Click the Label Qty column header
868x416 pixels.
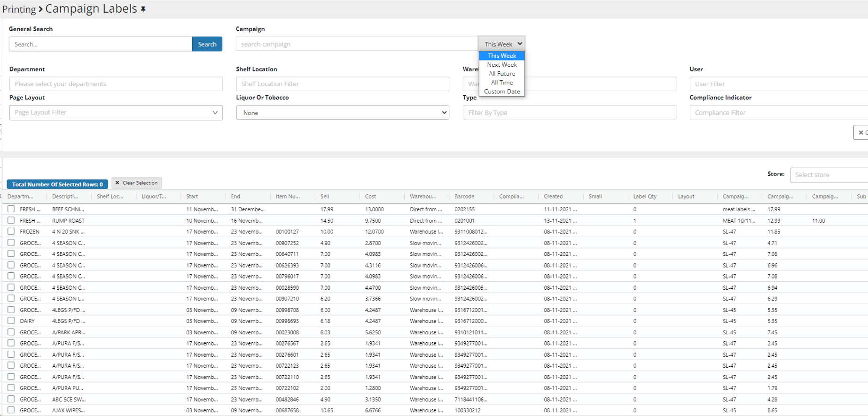(x=645, y=196)
